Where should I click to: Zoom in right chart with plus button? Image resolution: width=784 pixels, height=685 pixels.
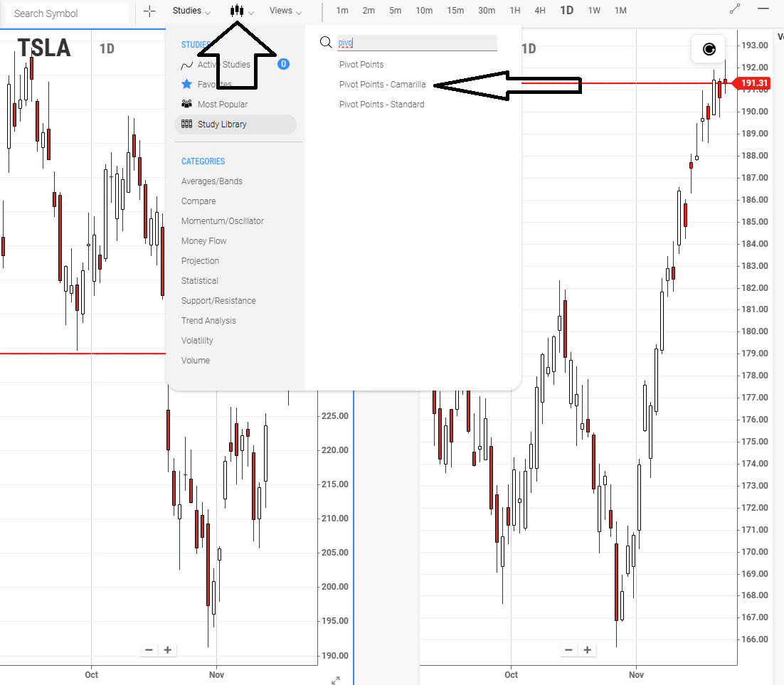click(x=588, y=650)
